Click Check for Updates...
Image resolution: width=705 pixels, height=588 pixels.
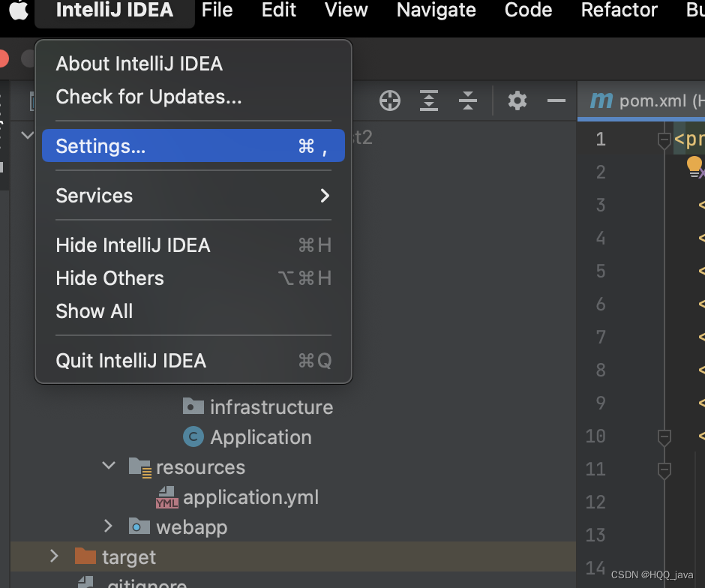pyautogui.click(x=148, y=97)
